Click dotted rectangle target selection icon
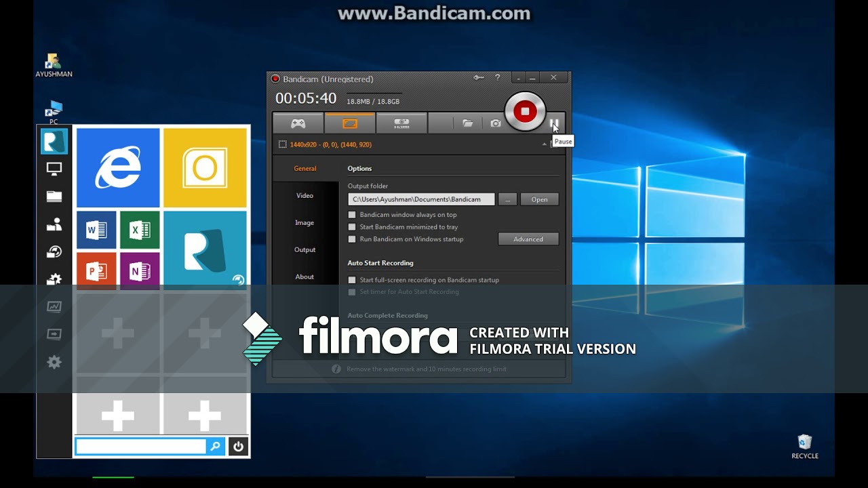Image resolution: width=868 pixels, height=488 pixels. (283, 144)
